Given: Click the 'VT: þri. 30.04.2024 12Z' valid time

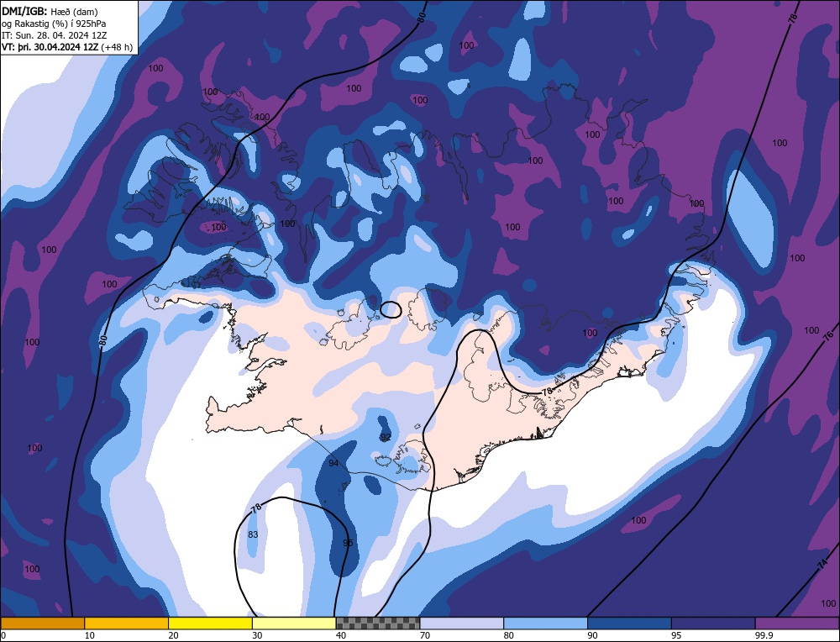Looking at the screenshot, I should pos(51,47).
